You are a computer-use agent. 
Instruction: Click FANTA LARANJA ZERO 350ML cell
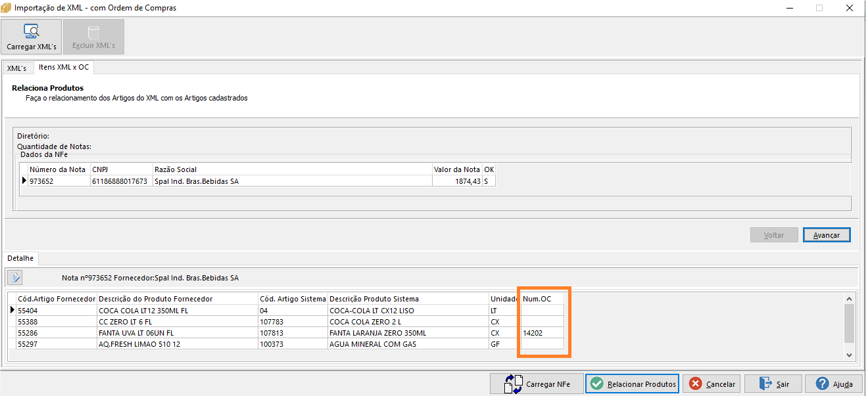click(408, 333)
